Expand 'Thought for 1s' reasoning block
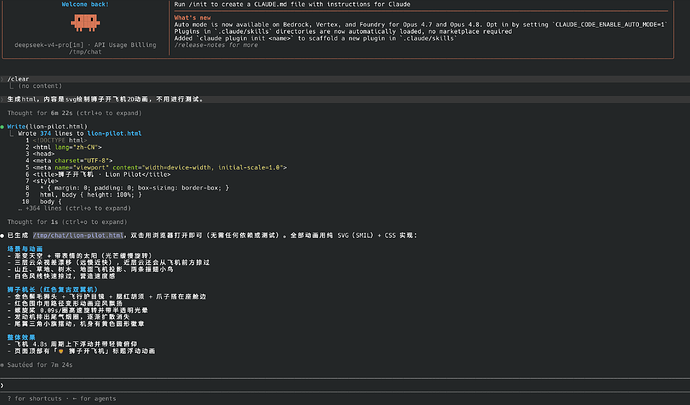690x405 pixels. click(67, 222)
